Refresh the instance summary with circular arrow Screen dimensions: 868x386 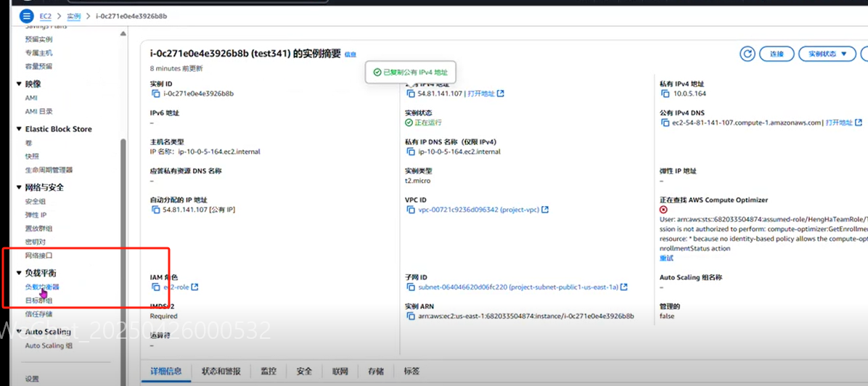pos(748,54)
